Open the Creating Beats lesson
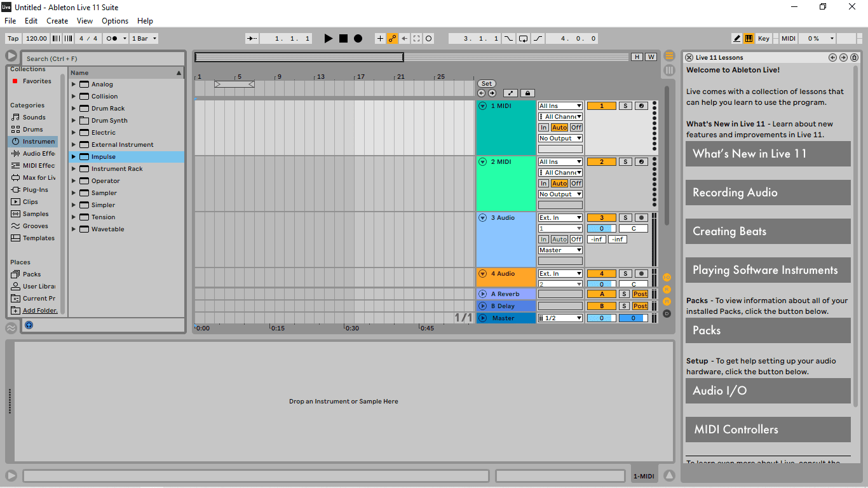The width and height of the screenshot is (868, 488). (x=768, y=231)
